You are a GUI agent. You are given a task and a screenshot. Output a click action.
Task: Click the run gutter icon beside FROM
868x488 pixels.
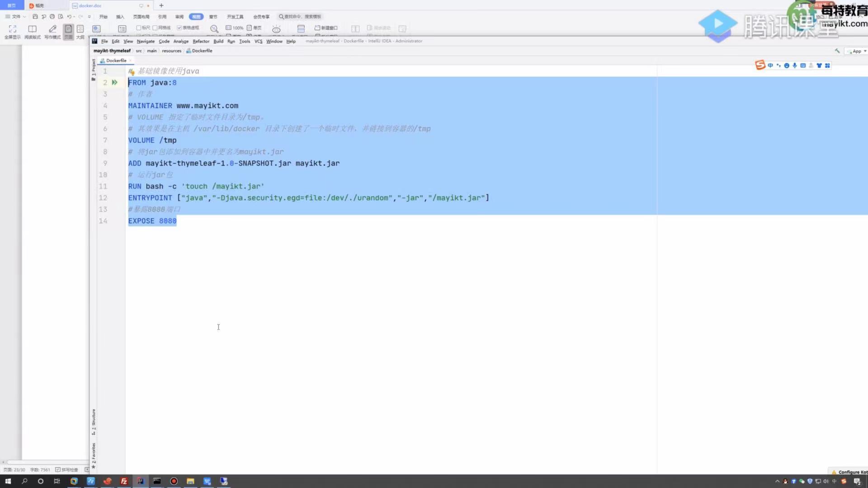(115, 83)
